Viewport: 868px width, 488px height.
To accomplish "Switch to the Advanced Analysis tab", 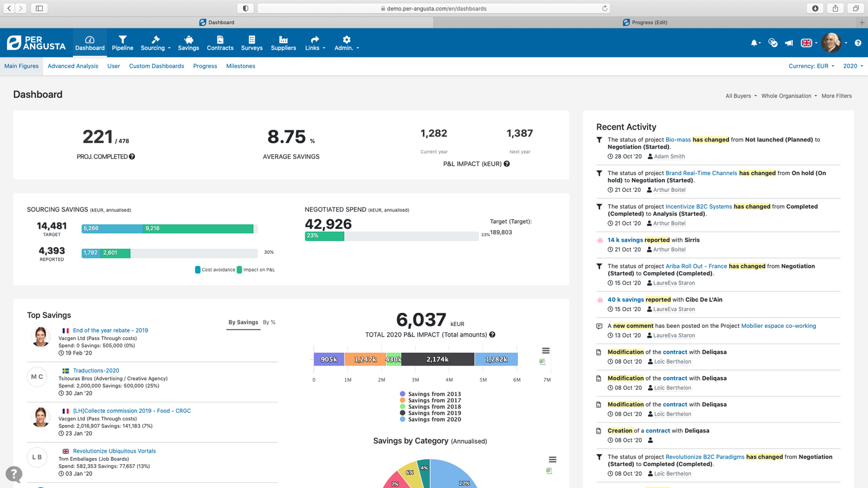I will point(73,66).
